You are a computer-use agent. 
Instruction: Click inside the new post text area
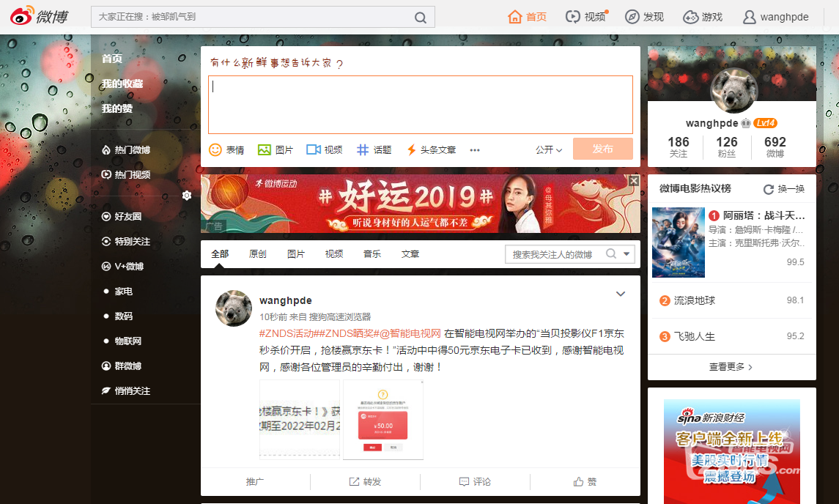[421, 105]
